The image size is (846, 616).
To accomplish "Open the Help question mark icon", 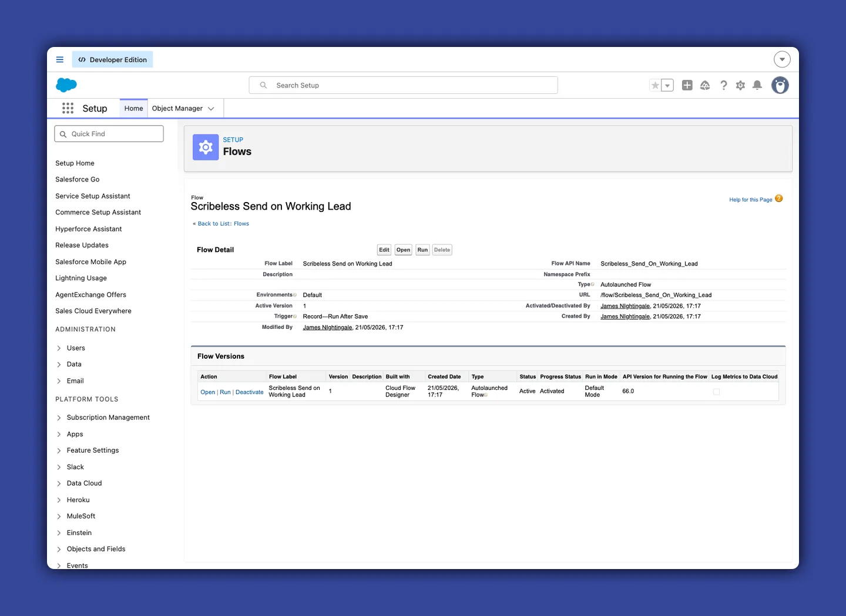I will click(723, 85).
